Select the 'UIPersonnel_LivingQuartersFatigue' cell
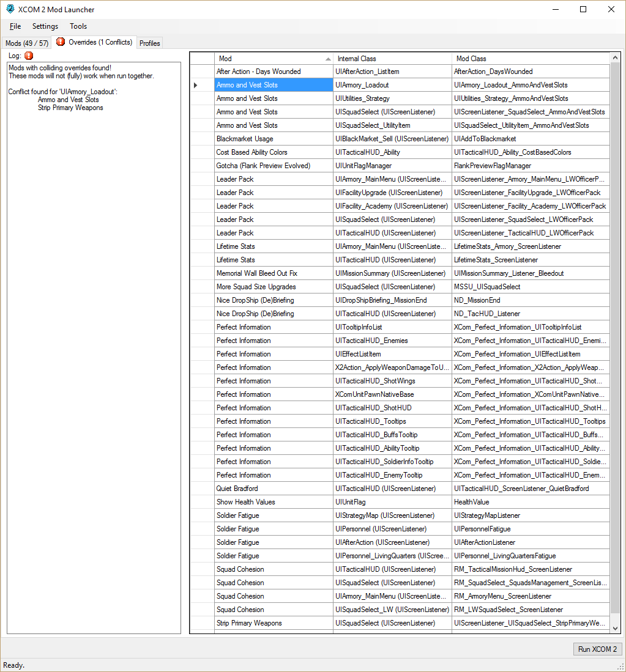This screenshot has width=626, height=672. pos(531,556)
